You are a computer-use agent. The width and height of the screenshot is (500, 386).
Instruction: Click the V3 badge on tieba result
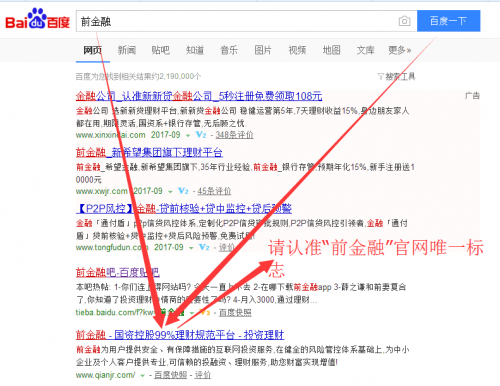pyautogui.click(x=205, y=312)
